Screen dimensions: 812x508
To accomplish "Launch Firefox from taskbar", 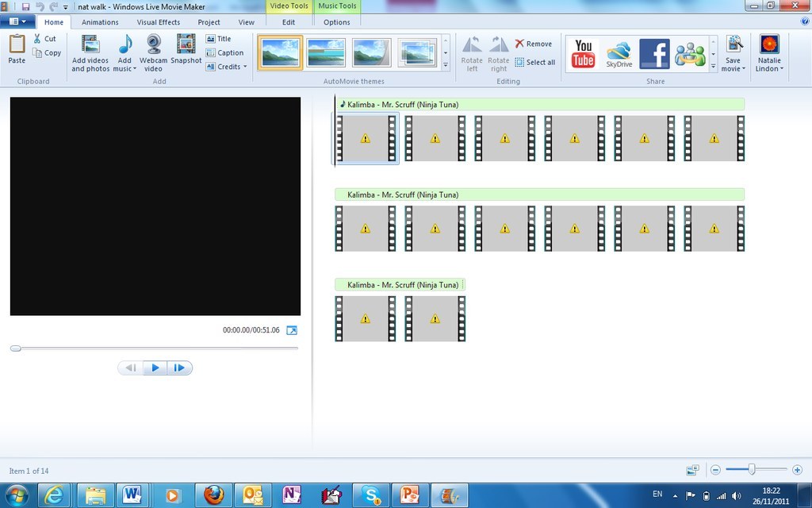I will click(x=213, y=495).
